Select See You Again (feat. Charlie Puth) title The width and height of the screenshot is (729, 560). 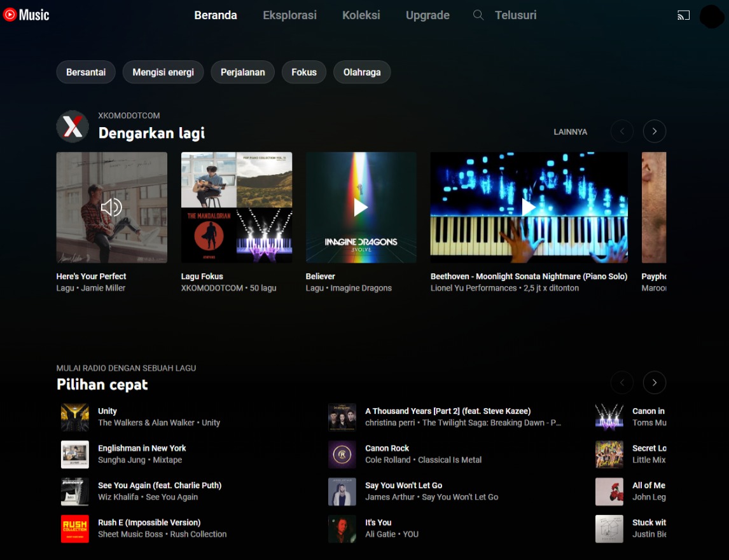click(x=160, y=486)
